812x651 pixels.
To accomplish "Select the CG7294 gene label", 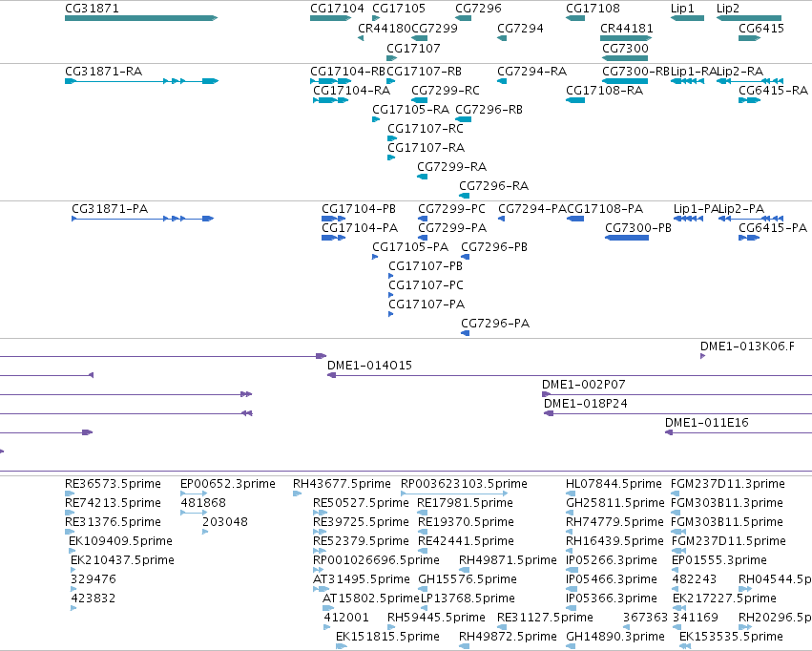I will [520, 28].
